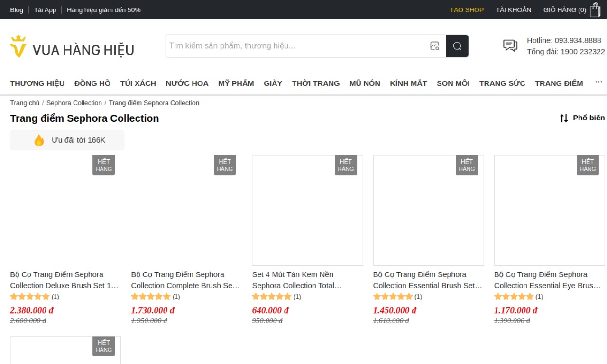Click the Essential Eye Brush product thumbnail
Screen dimensions: 607x364
549,210
